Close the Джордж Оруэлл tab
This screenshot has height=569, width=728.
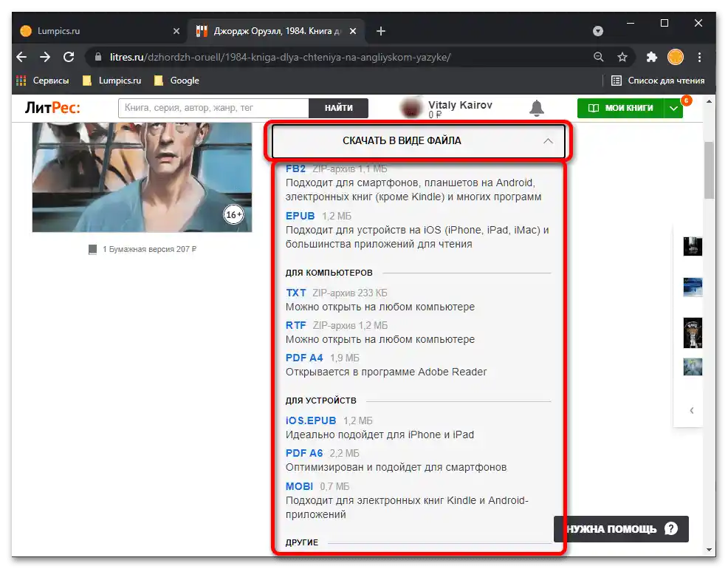click(x=353, y=31)
